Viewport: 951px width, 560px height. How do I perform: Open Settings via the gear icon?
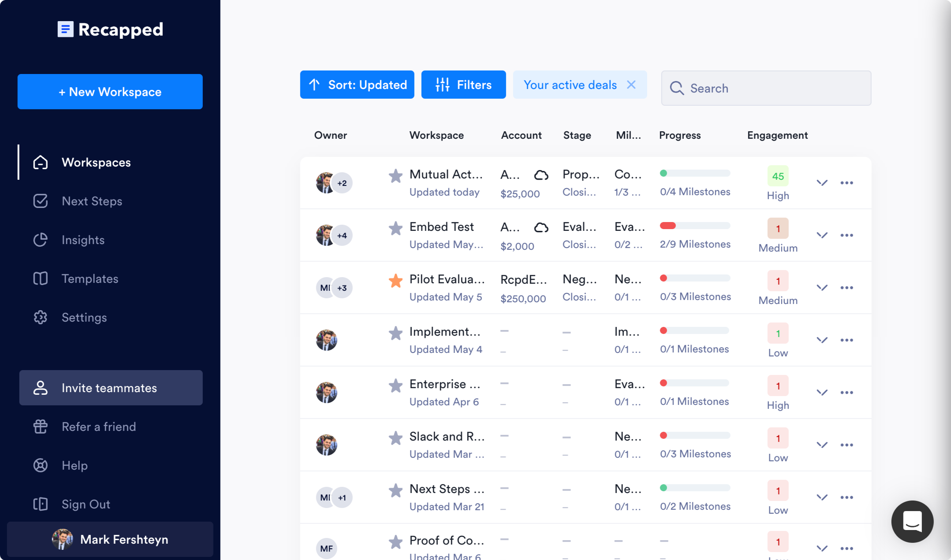point(40,317)
